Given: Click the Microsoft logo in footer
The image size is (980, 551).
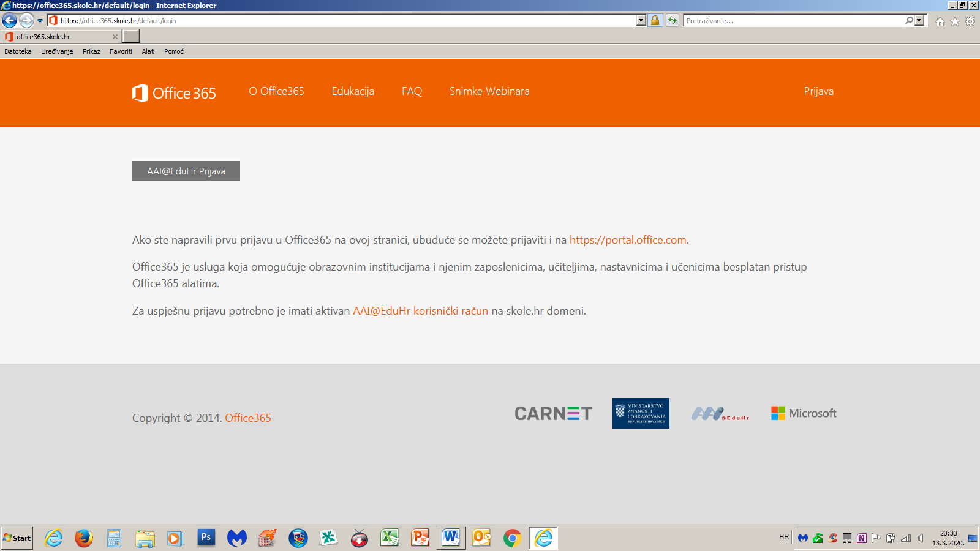Looking at the screenshot, I should coord(804,413).
